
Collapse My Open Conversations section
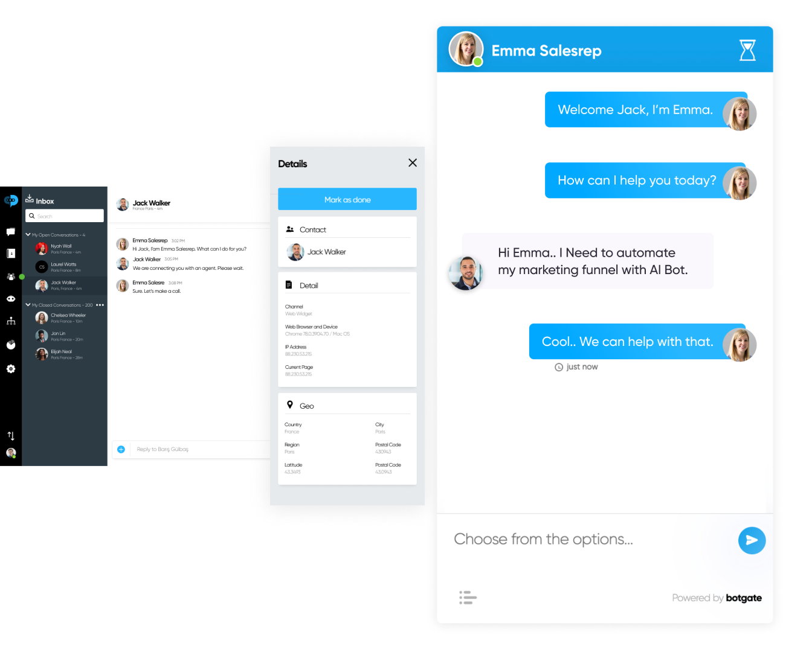[28, 234]
